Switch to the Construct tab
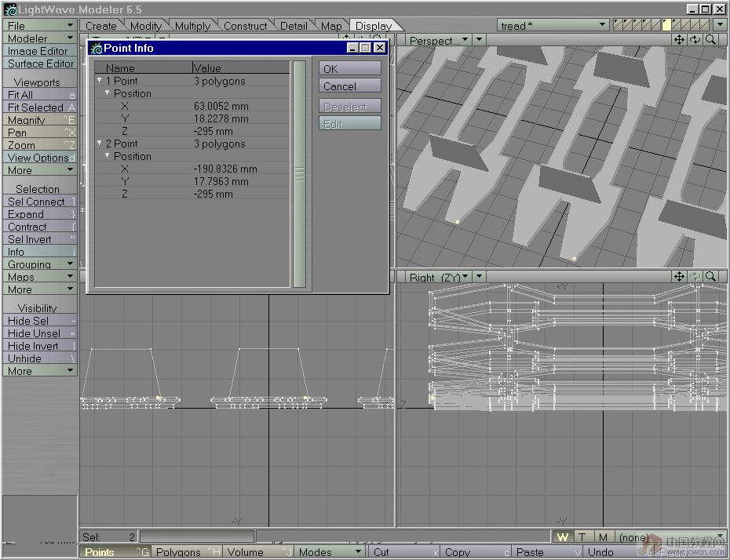Image resolution: width=730 pixels, height=560 pixels. [x=246, y=26]
